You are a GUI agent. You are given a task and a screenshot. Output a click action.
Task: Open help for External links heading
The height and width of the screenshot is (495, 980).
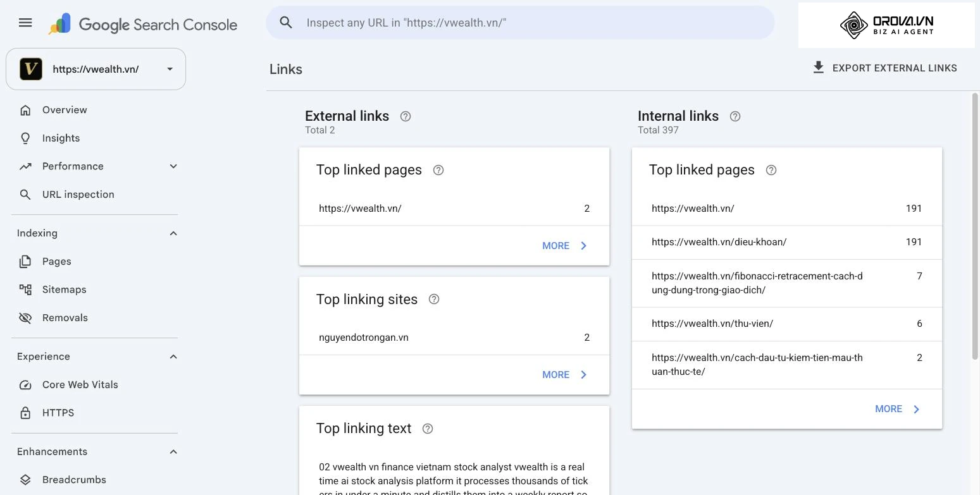click(x=406, y=116)
